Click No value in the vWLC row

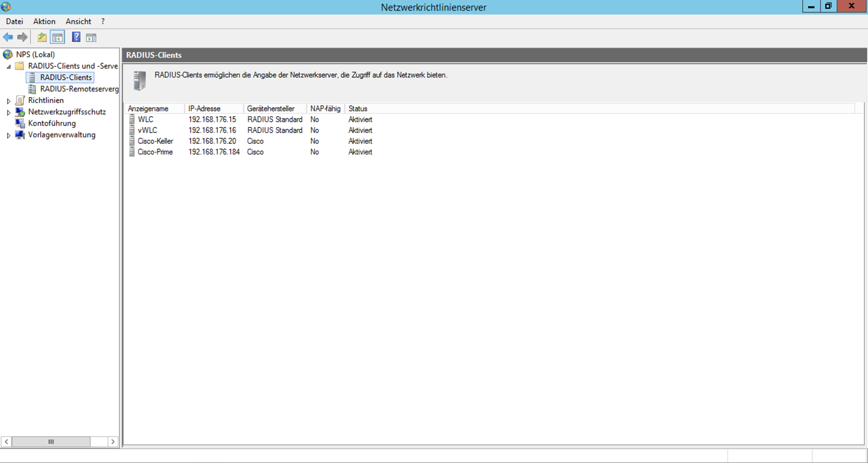pos(314,130)
